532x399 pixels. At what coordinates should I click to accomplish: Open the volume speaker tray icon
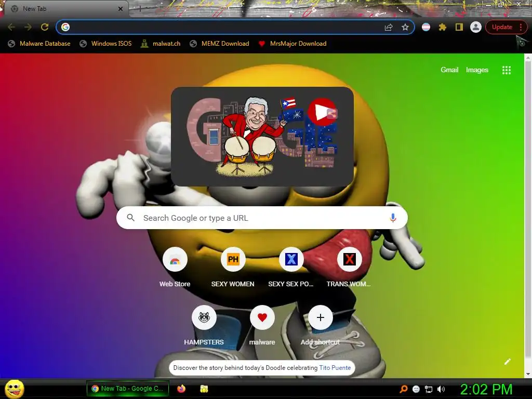(441, 389)
